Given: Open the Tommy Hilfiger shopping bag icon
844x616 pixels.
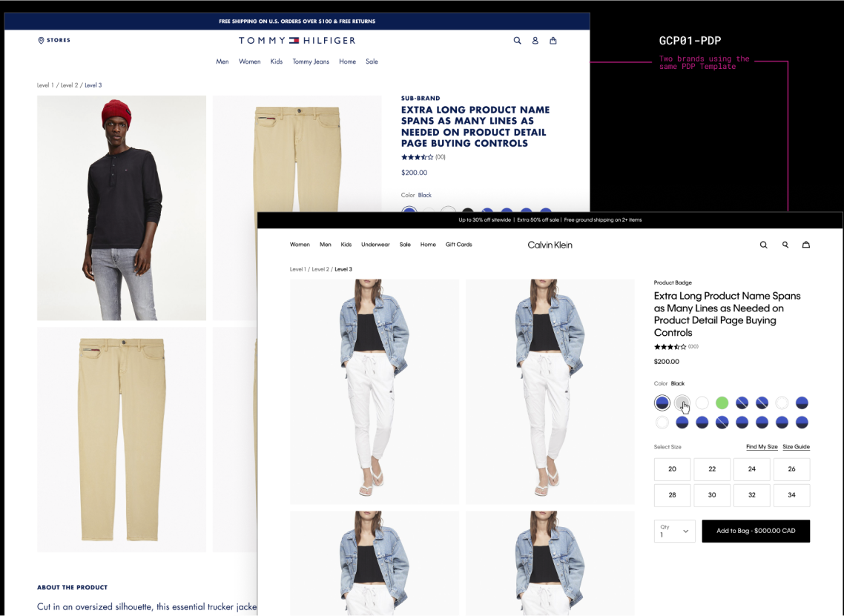Looking at the screenshot, I should click(x=553, y=40).
